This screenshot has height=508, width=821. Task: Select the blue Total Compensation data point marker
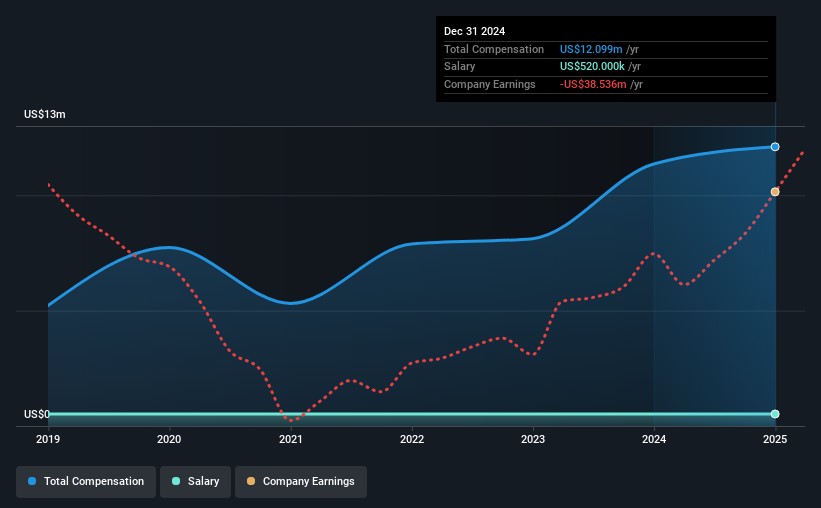(x=775, y=147)
